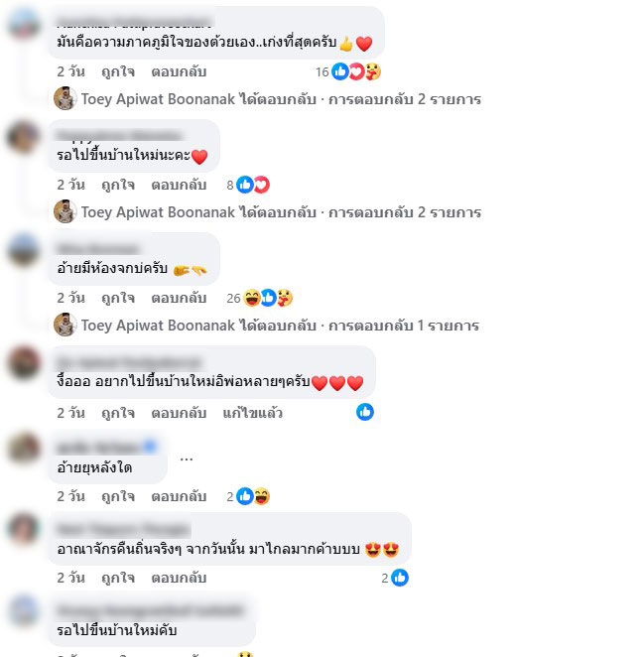Reply to the รอไปขึ้นบ้านใหม่นะคะ comment

click(179, 186)
